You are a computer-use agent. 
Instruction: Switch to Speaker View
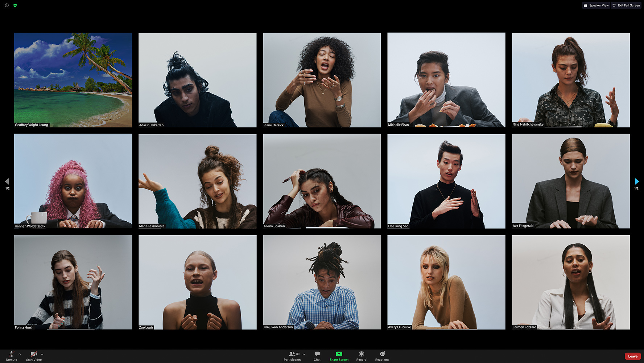tap(596, 5)
